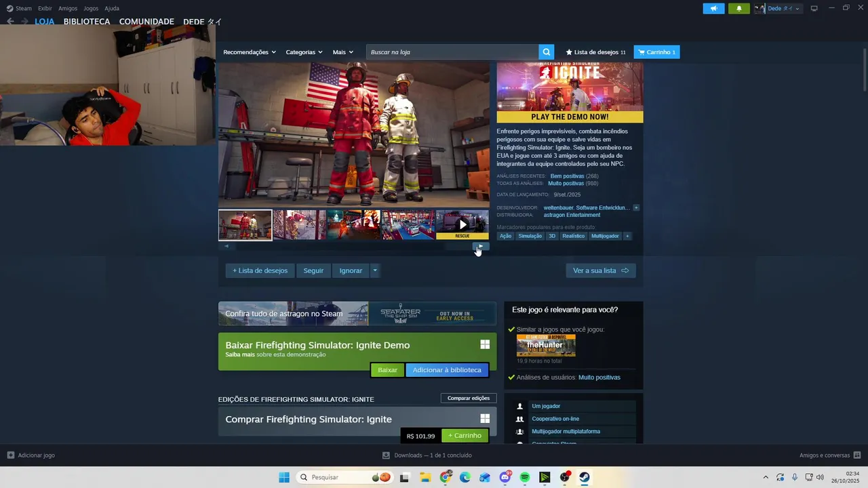Click the Ignorar button
Screen dimensions: 868x488
coord(351,270)
